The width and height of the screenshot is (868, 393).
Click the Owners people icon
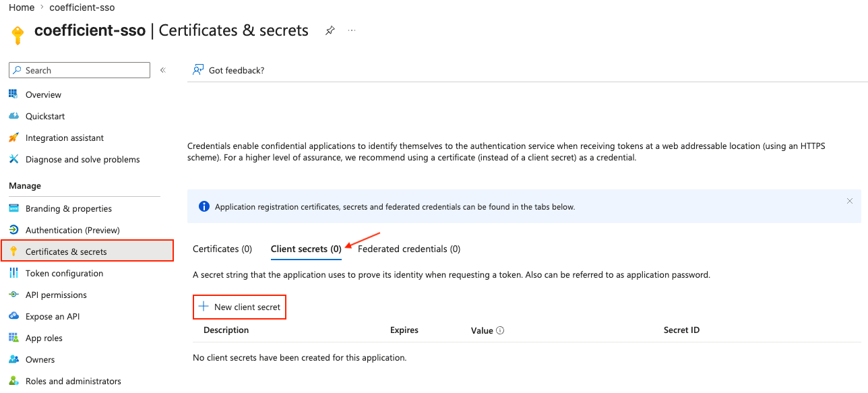click(x=13, y=359)
